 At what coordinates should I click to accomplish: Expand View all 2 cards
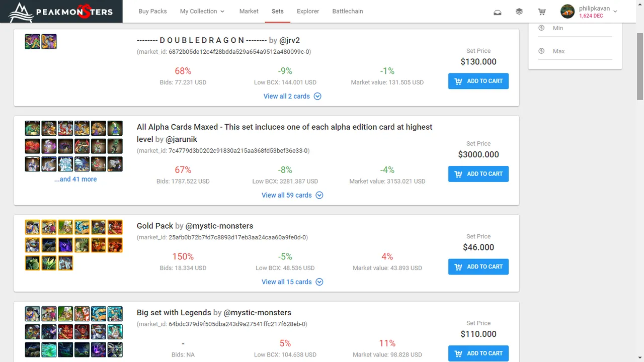tap(292, 96)
